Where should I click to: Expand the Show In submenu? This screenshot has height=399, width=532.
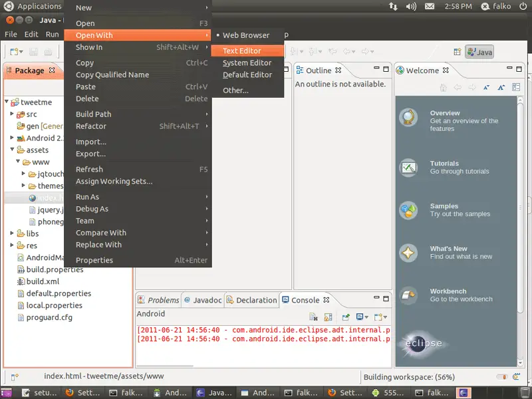point(138,47)
